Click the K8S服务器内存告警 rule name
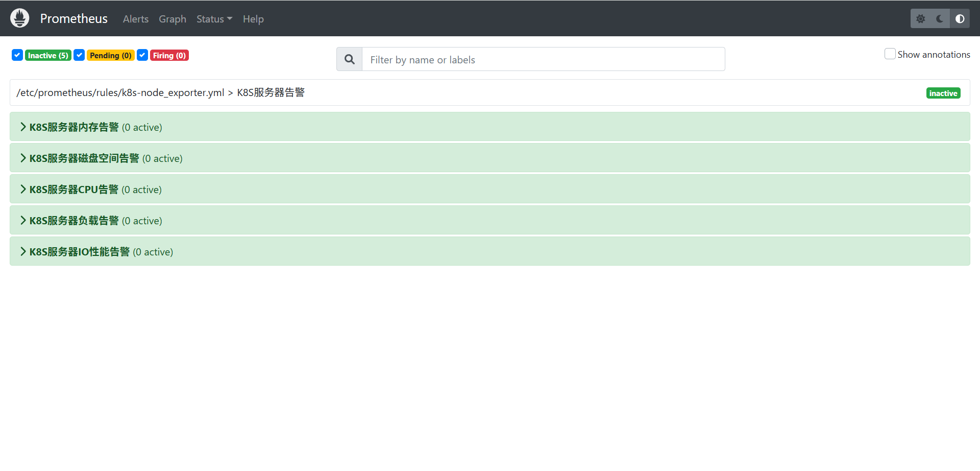Image resolution: width=980 pixels, height=471 pixels. pyautogui.click(x=74, y=127)
